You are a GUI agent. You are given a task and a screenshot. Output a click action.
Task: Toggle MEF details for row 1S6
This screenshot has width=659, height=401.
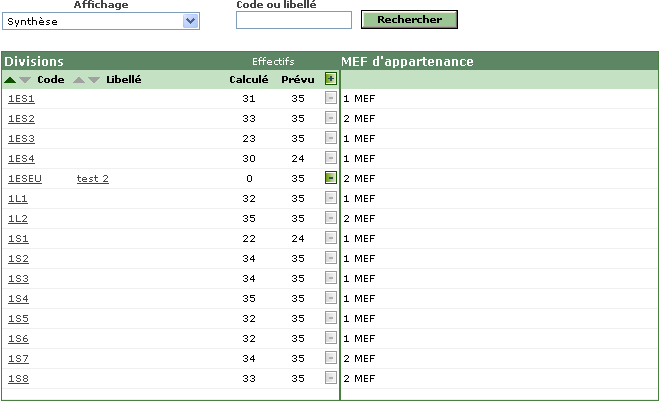[331, 338]
